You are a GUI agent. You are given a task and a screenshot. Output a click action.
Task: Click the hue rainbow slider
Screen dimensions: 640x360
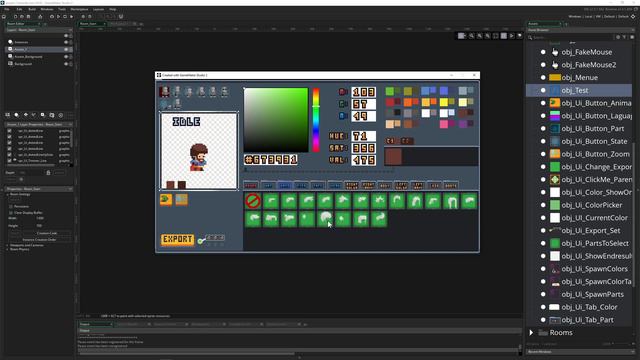pos(316,120)
